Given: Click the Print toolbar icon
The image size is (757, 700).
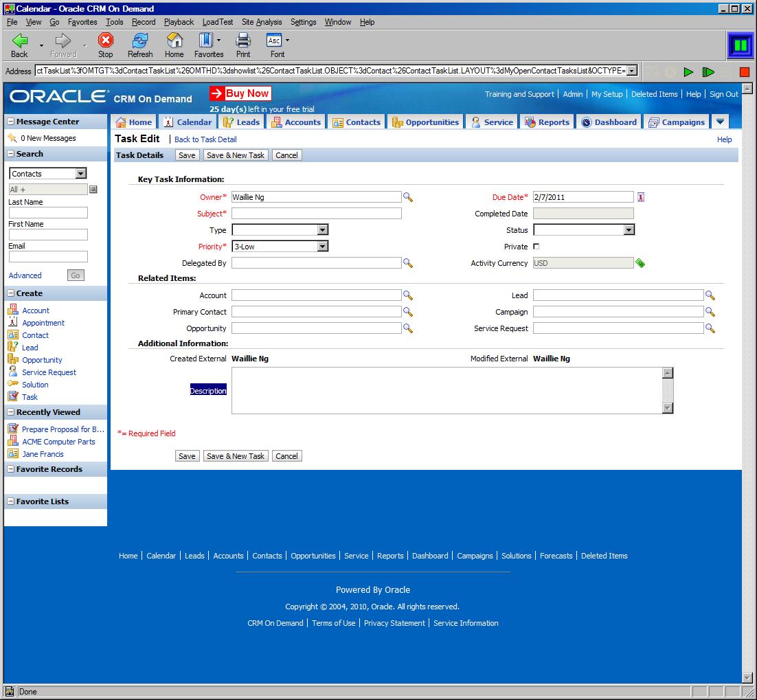Looking at the screenshot, I should 243,40.
